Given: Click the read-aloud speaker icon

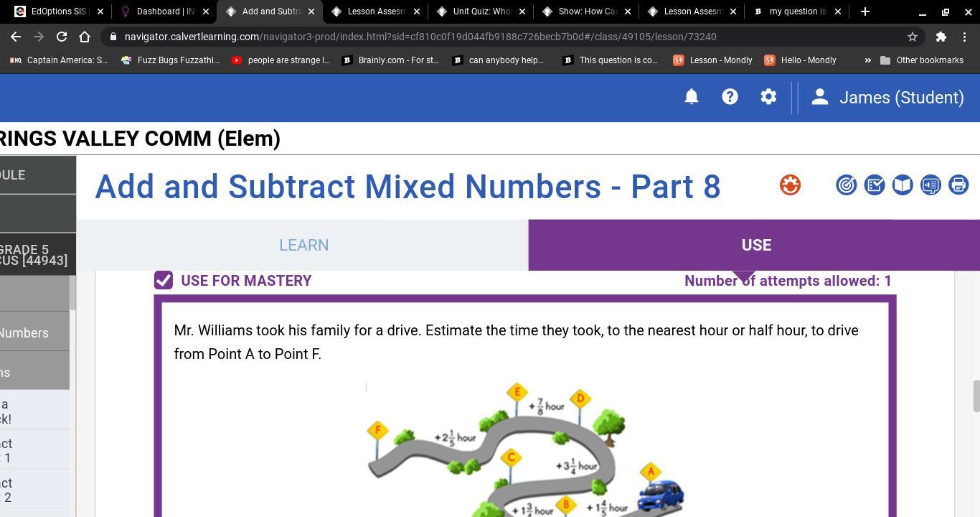Looking at the screenshot, I should click(x=930, y=185).
